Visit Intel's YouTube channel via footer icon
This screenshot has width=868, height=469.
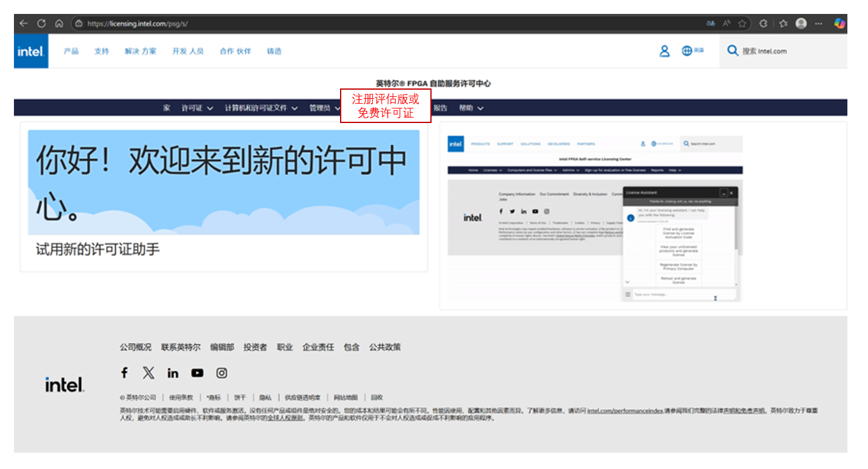tap(197, 373)
